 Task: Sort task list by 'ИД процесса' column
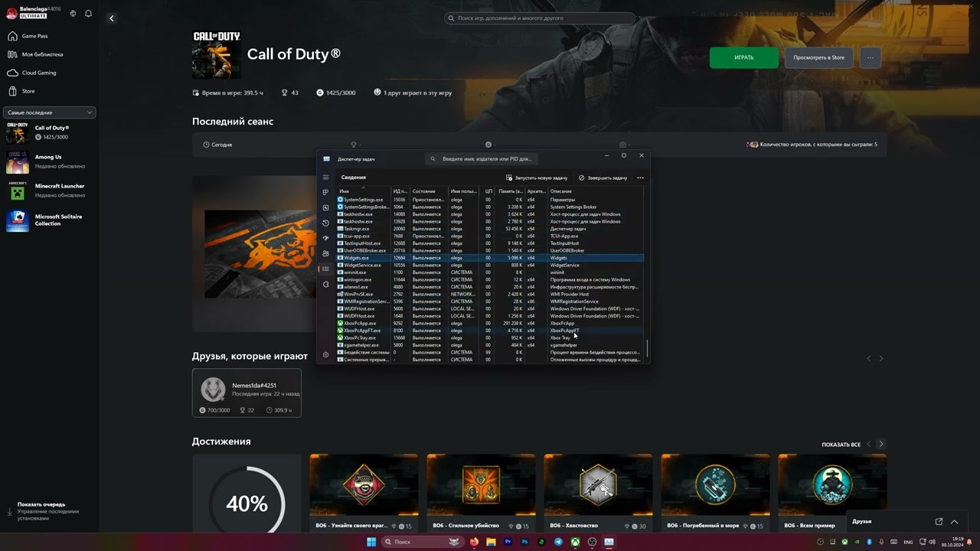[x=400, y=191]
